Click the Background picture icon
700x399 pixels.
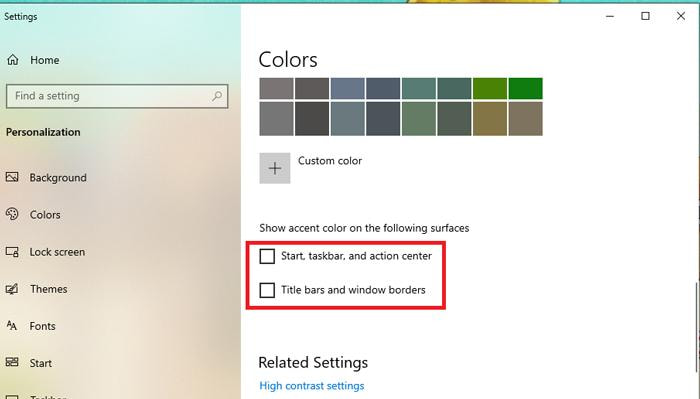click(x=12, y=177)
